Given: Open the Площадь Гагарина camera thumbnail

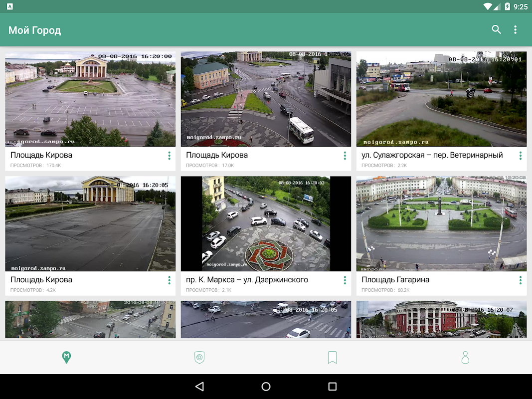Looking at the screenshot, I should tap(441, 223).
